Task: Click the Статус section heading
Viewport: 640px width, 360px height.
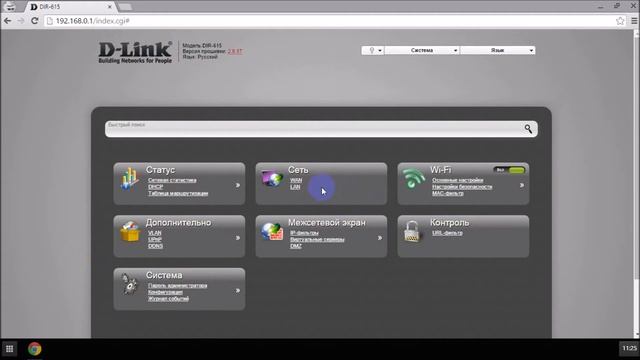Action: click(160, 170)
